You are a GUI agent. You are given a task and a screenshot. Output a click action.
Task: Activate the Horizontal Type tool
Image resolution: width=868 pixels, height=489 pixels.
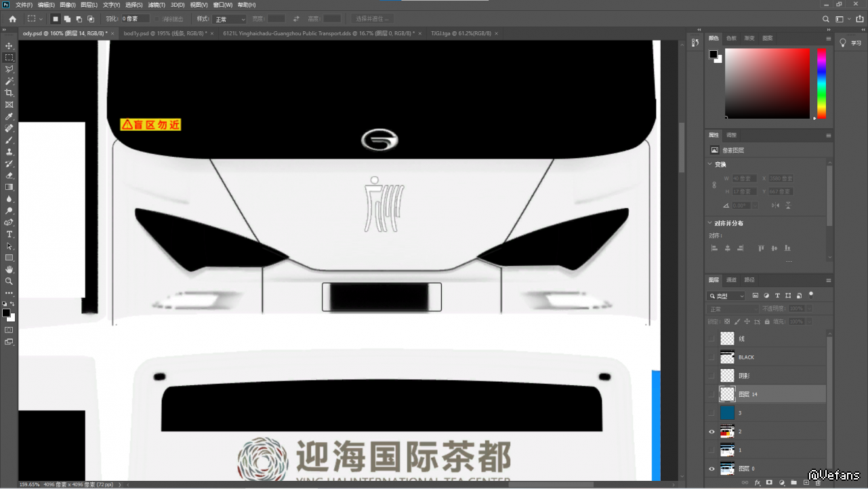pos(9,234)
